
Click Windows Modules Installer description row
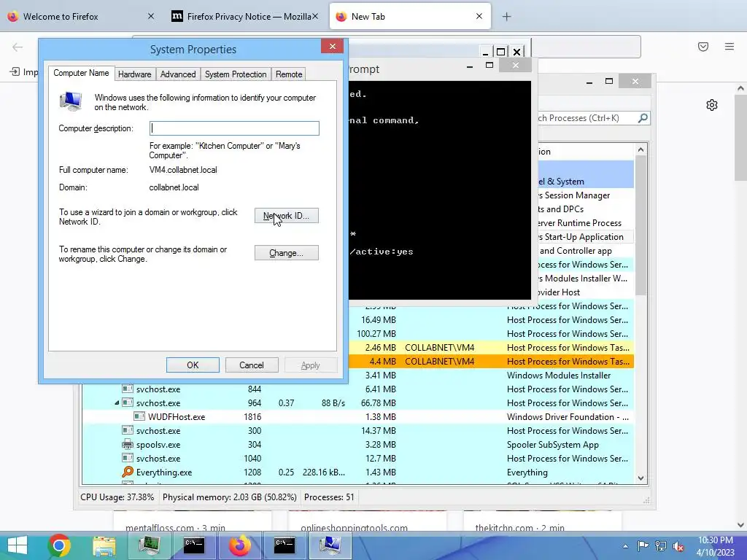pos(491,376)
